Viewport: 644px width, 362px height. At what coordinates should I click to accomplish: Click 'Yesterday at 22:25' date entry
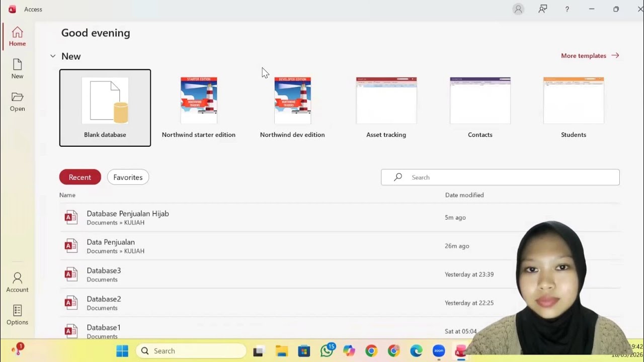point(469,303)
